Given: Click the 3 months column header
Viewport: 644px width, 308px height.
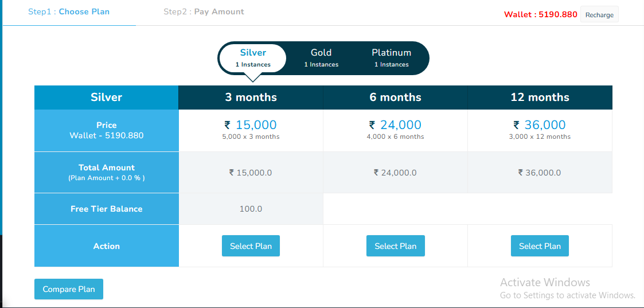Looking at the screenshot, I should [x=251, y=98].
